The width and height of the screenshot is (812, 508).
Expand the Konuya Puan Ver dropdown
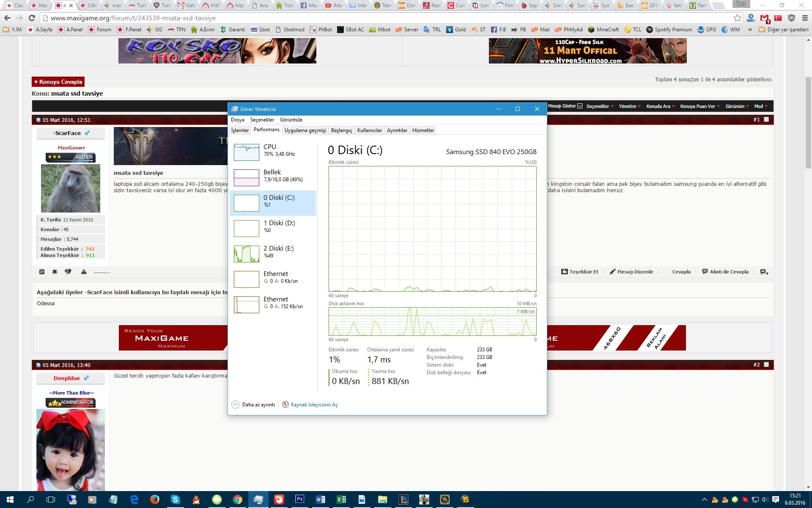[700, 106]
